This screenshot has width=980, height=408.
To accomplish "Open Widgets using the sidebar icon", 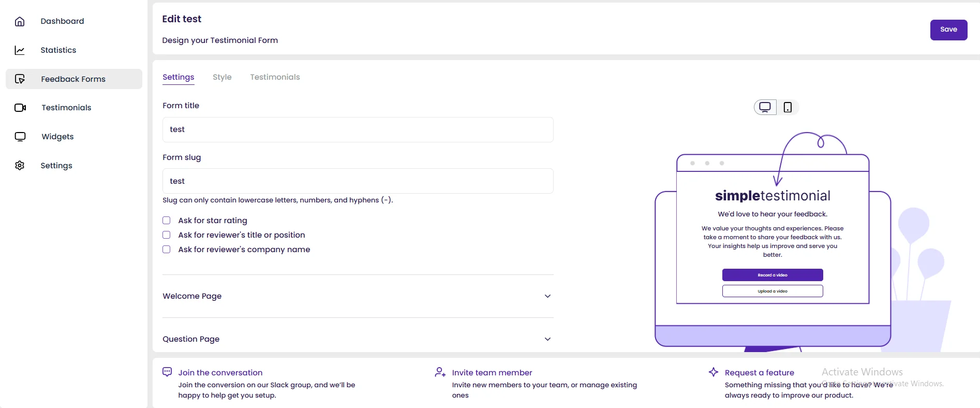I will click(x=20, y=137).
